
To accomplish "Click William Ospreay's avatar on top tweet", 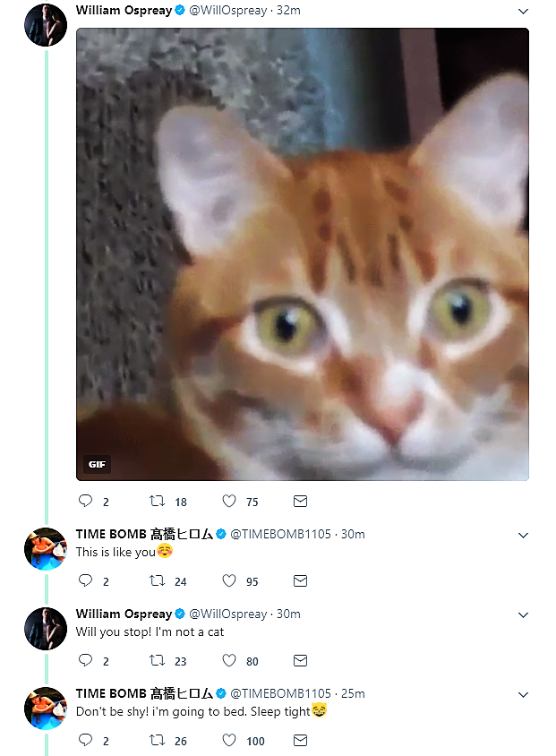I will pyautogui.click(x=46, y=24).
